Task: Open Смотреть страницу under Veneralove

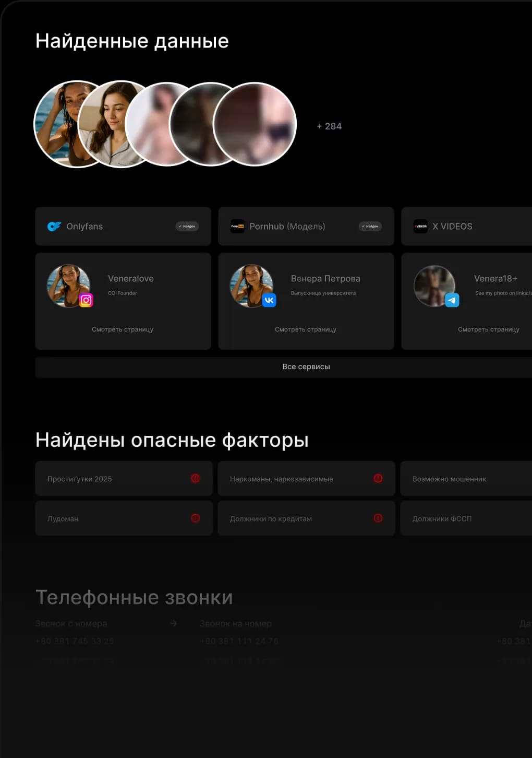Action: click(x=123, y=329)
